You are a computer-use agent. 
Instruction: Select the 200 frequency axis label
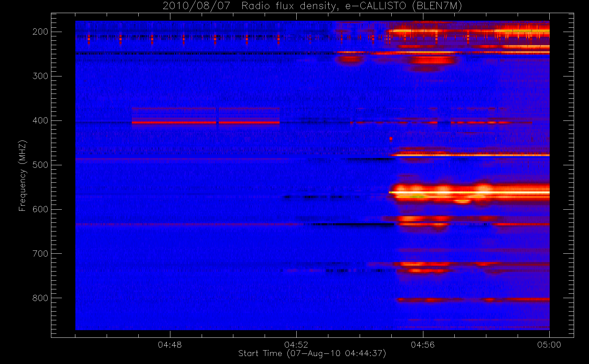[x=40, y=32]
